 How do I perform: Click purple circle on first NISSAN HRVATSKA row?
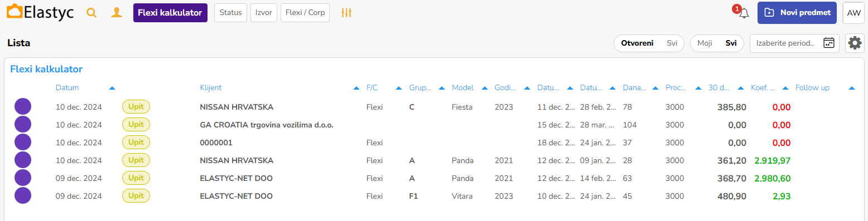tap(23, 106)
